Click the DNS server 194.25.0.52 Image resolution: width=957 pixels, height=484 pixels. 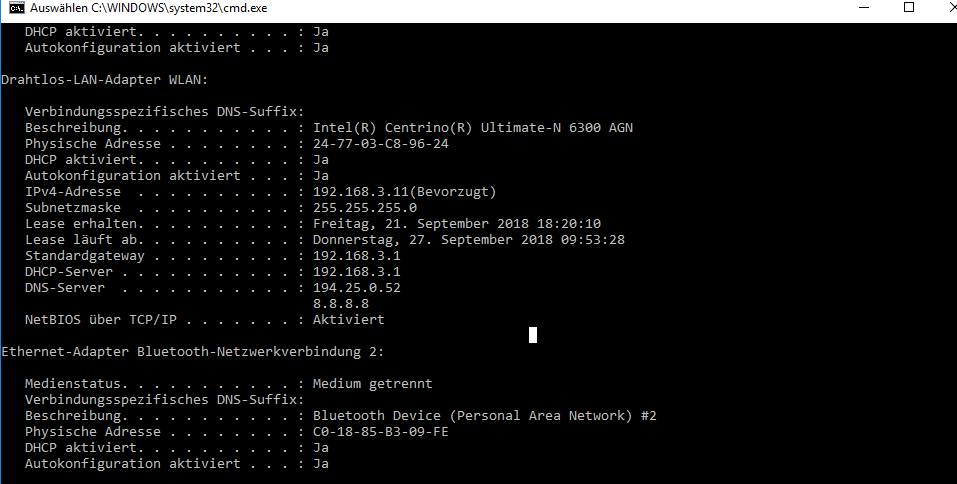point(357,287)
